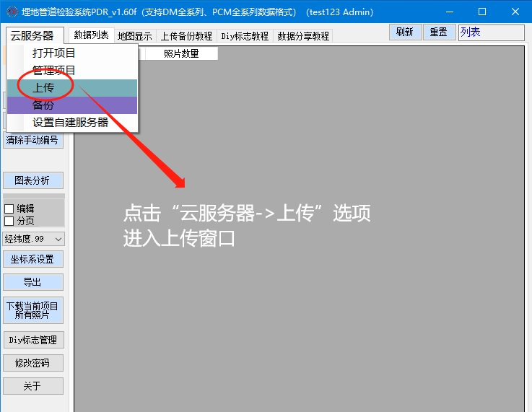Open the 上传备份教程 tab
This screenshot has height=412, width=532.
click(x=186, y=36)
